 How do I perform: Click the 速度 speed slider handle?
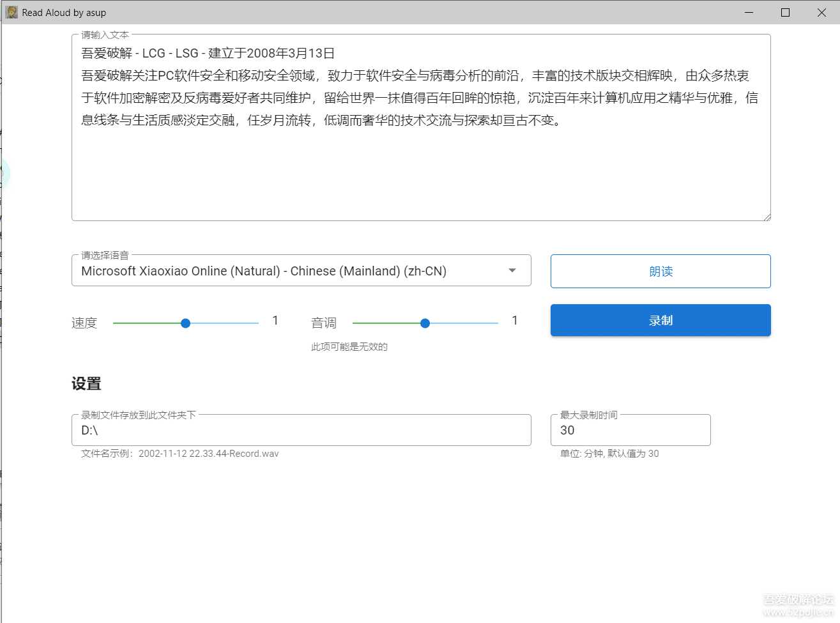[x=185, y=323]
